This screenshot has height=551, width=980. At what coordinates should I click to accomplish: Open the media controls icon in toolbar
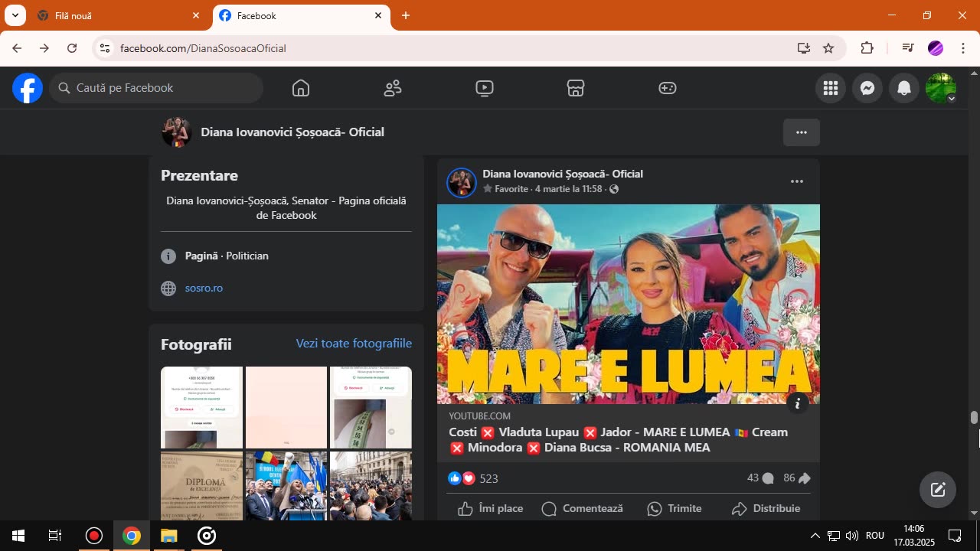click(908, 48)
